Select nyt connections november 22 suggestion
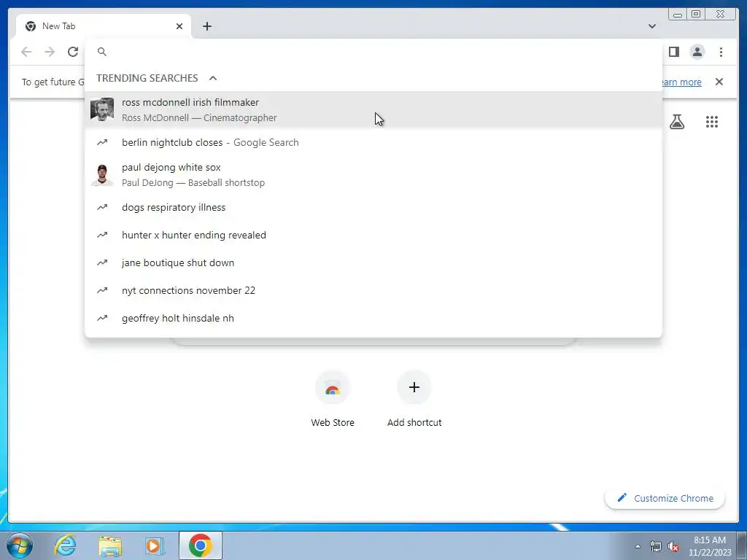Image resolution: width=747 pixels, height=560 pixels. [373, 290]
